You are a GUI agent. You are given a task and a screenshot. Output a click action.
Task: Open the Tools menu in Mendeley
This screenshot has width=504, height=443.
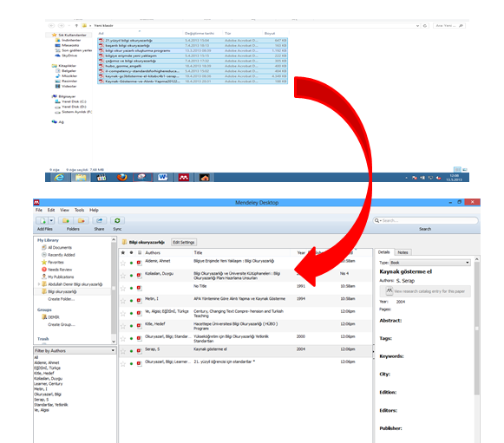click(x=80, y=210)
